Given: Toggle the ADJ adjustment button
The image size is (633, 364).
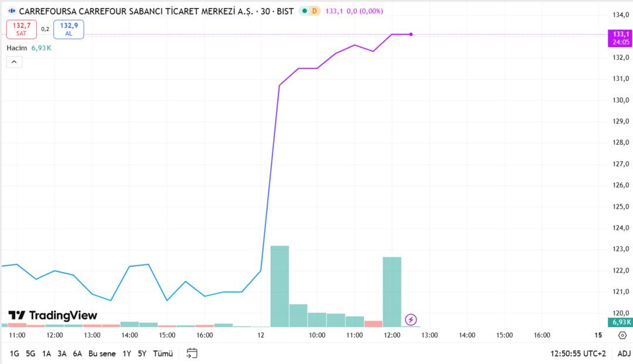Looking at the screenshot, I should tap(624, 353).
